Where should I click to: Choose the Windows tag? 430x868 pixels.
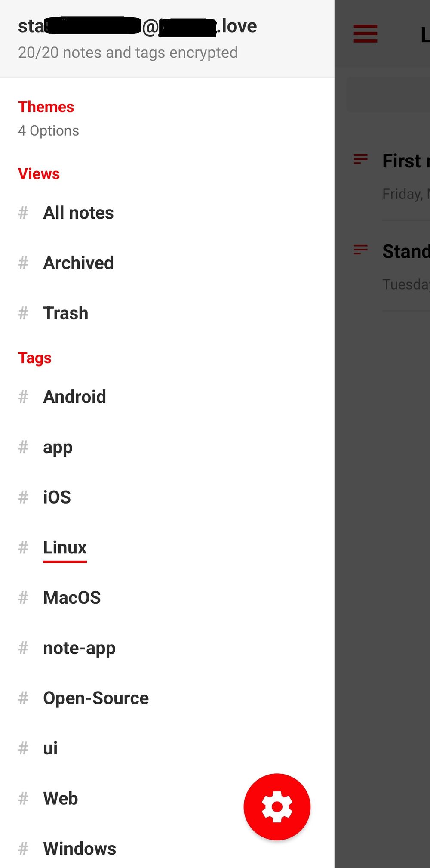pyautogui.click(x=80, y=849)
